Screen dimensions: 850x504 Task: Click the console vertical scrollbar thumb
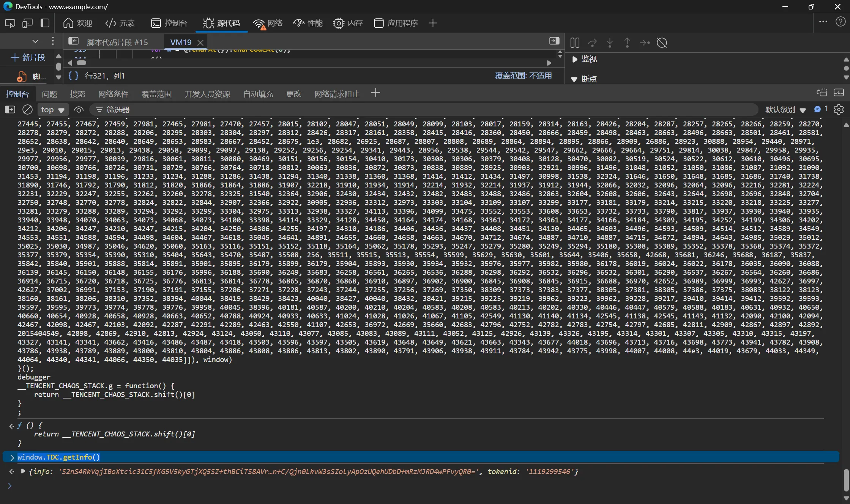point(846,480)
